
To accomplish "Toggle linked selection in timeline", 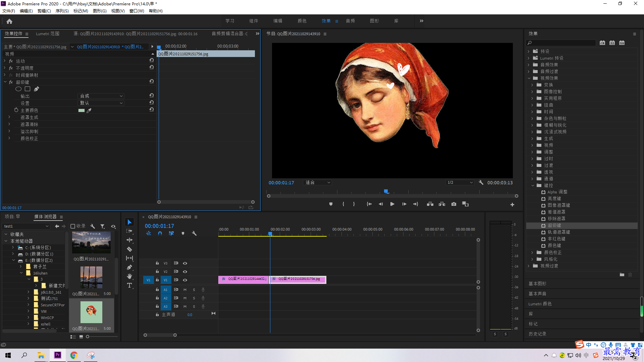I will tap(171, 233).
